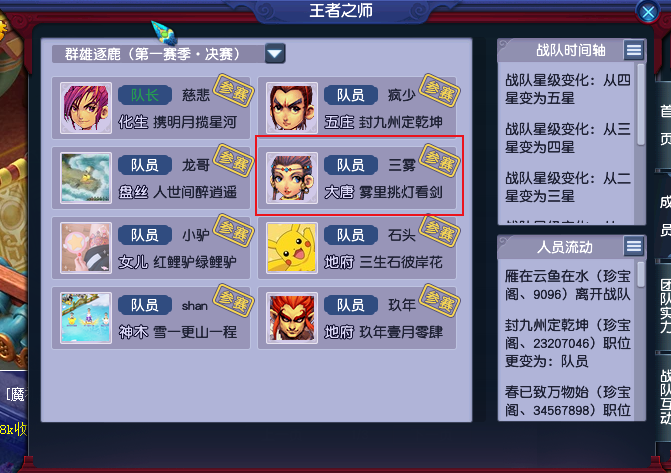Image resolution: width=671 pixels, height=473 pixels.
Task: Open shan's beach scene avatar
Action: [x=86, y=318]
